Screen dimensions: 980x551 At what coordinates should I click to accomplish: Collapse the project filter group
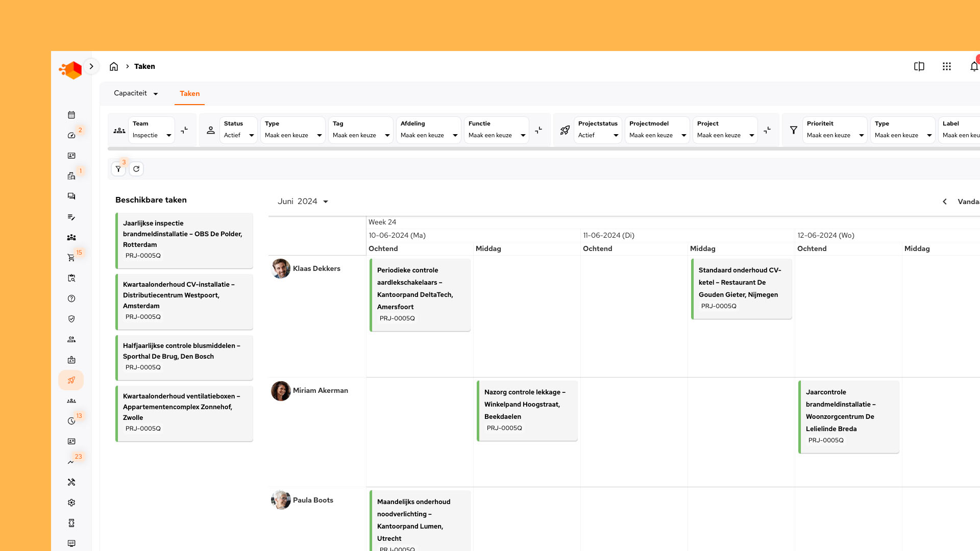coord(767,130)
